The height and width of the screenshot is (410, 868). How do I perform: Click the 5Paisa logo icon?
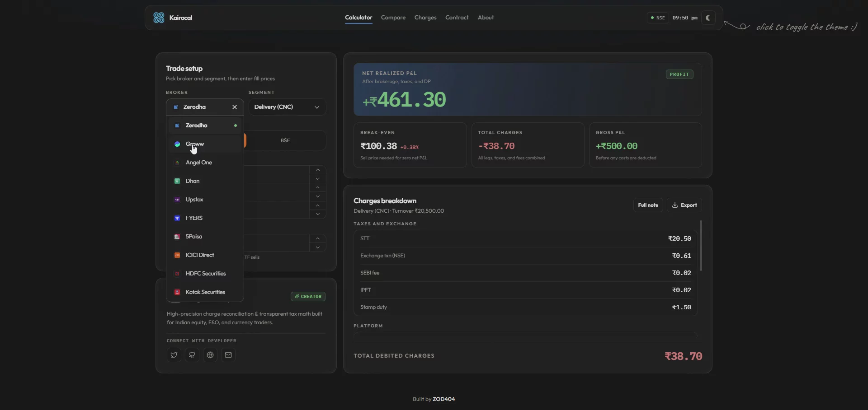pyautogui.click(x=177, y=237)
